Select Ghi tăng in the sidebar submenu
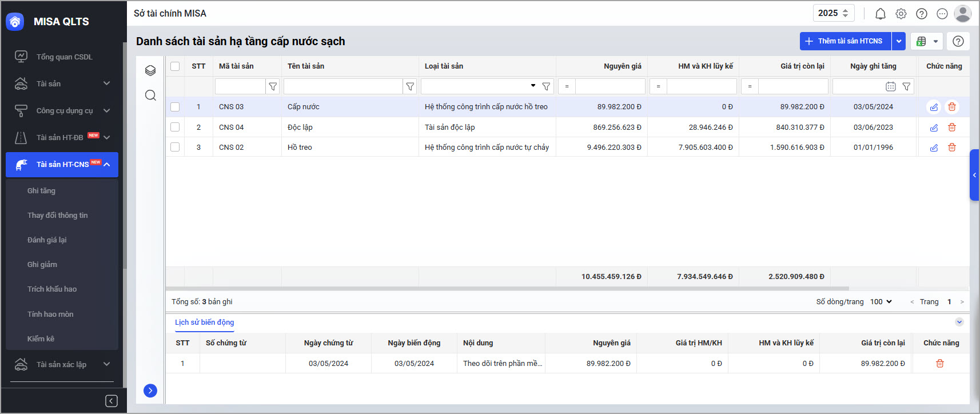 (41, 191)
